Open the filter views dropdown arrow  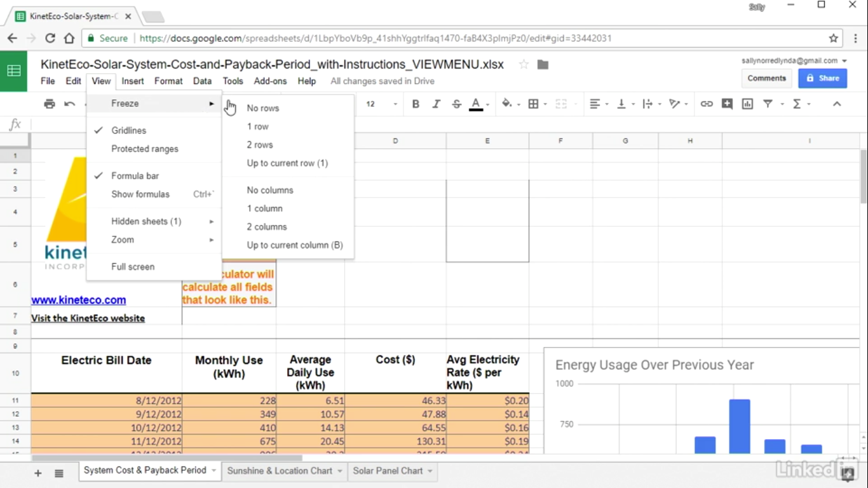click(x=782, y=104)
